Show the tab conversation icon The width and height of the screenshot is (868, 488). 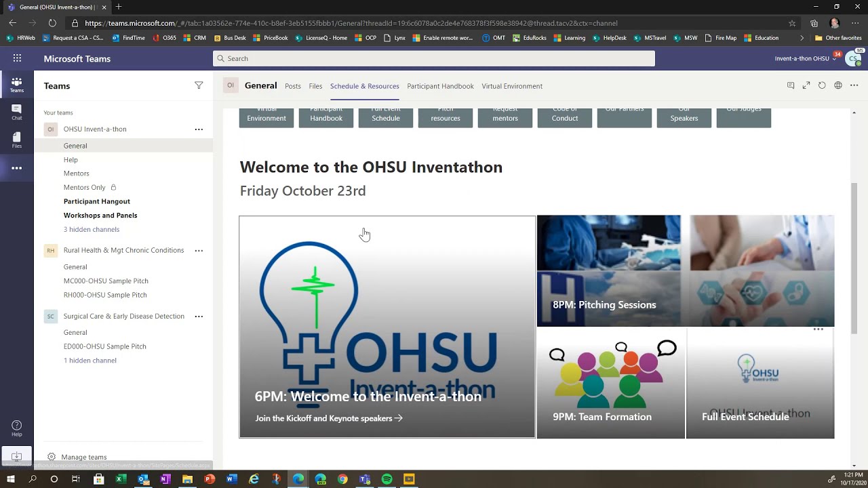[x=791, y=85]
